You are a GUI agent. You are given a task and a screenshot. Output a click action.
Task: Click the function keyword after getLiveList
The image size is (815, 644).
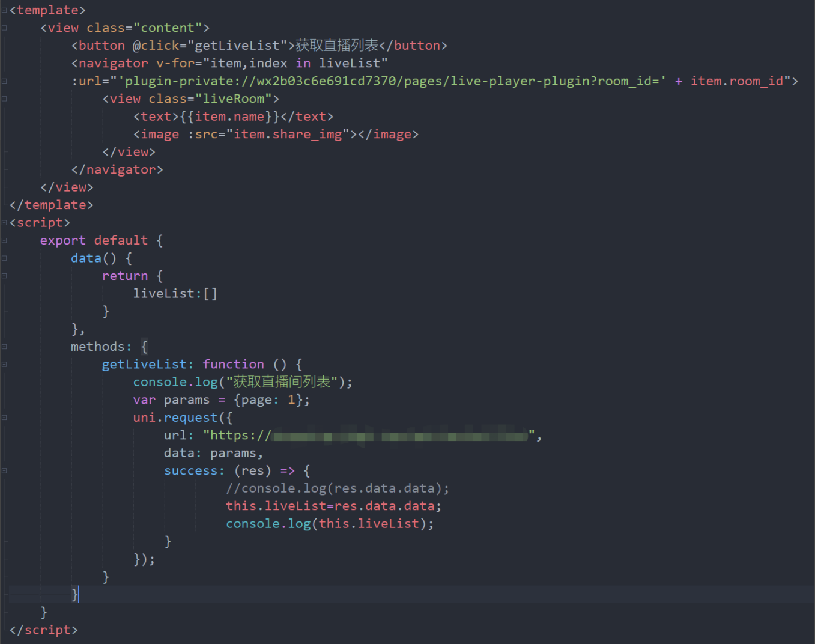pos(233,365)
